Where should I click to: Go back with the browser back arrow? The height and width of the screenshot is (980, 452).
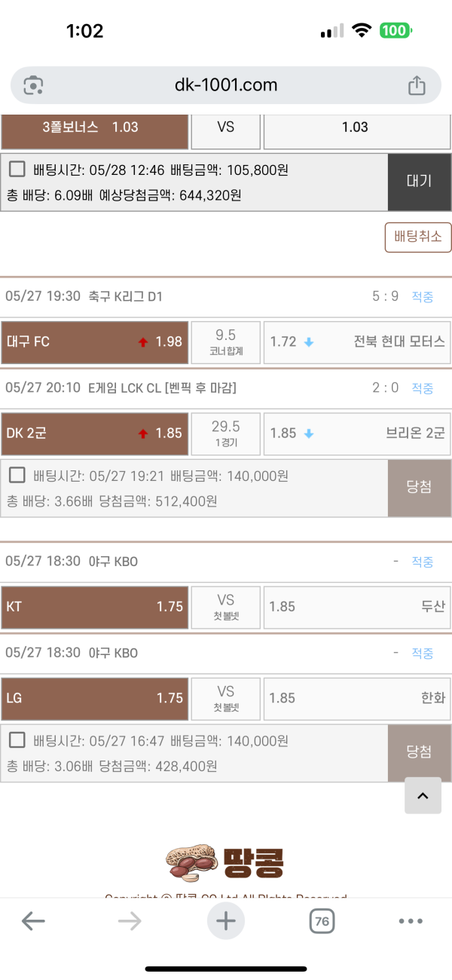pos(33,920)
